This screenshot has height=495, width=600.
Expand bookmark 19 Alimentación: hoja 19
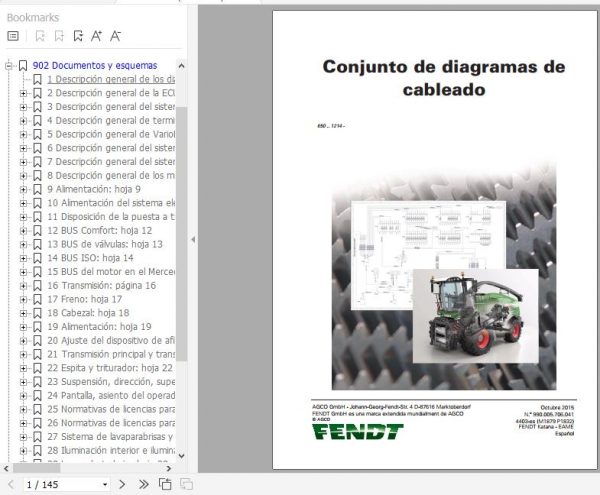pos(23,327)
